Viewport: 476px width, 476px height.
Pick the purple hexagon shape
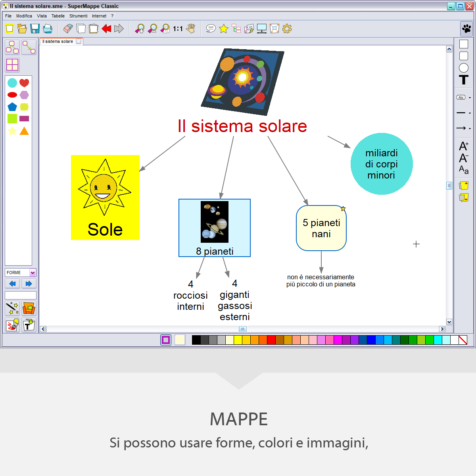[24, 95]
